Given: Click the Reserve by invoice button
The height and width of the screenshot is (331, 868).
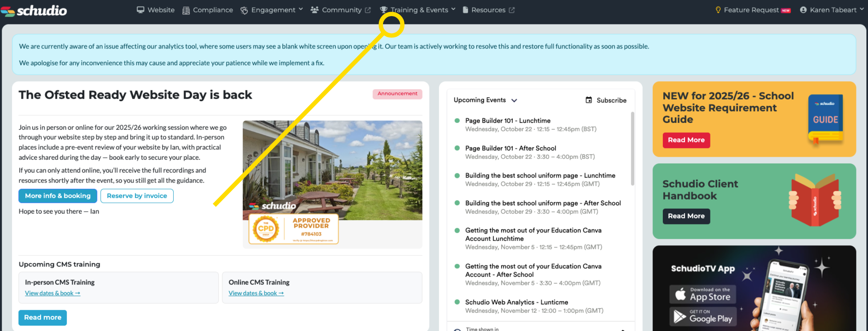Looking at the screenshot, I should point(137,196).
